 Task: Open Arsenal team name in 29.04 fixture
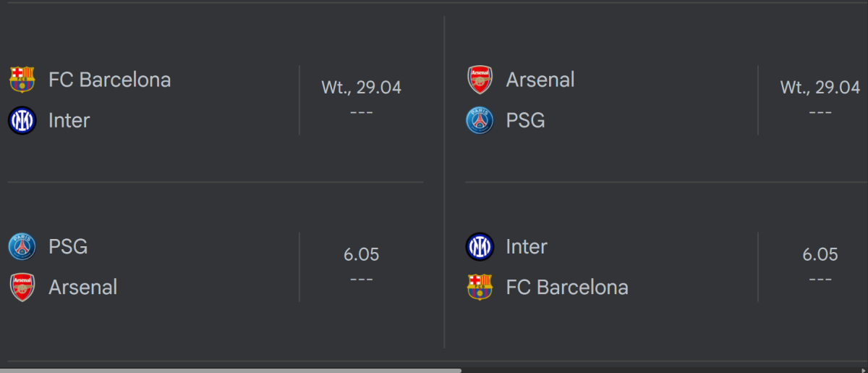(540, 79)
